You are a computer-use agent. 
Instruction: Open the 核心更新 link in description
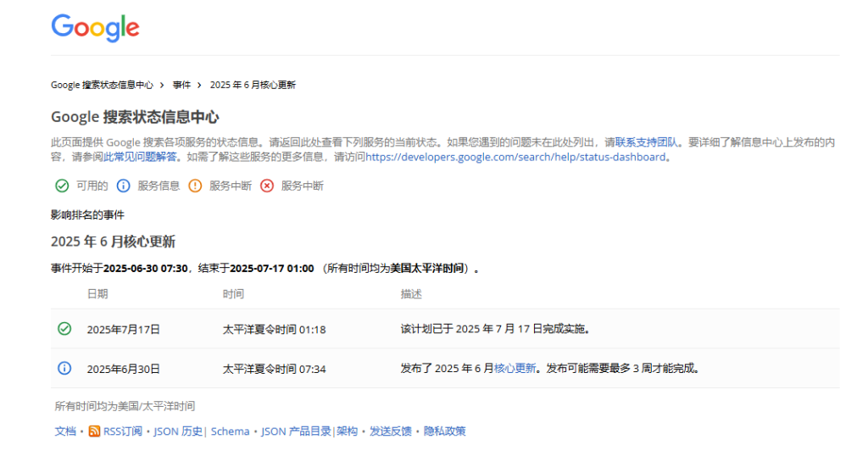[515, 369]
